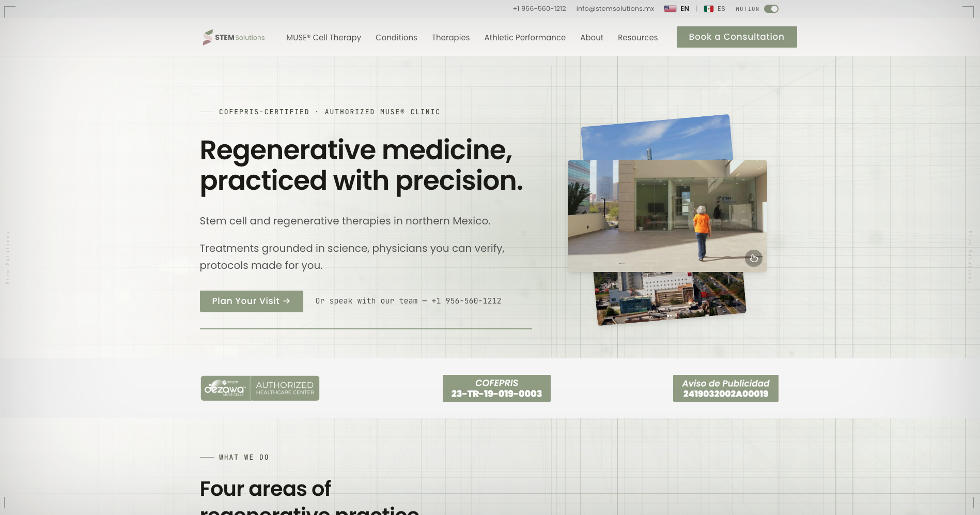Click the 'COFEPRIS-CERTIFIED · AUTHORIZED MUSE® CLINIC' tagline

(330, 112)
